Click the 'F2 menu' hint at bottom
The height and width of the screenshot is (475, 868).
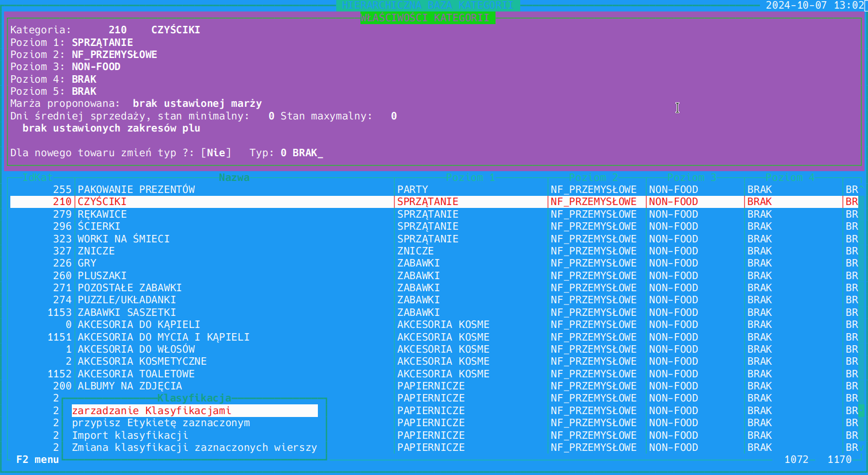click(x=37, y=459)
